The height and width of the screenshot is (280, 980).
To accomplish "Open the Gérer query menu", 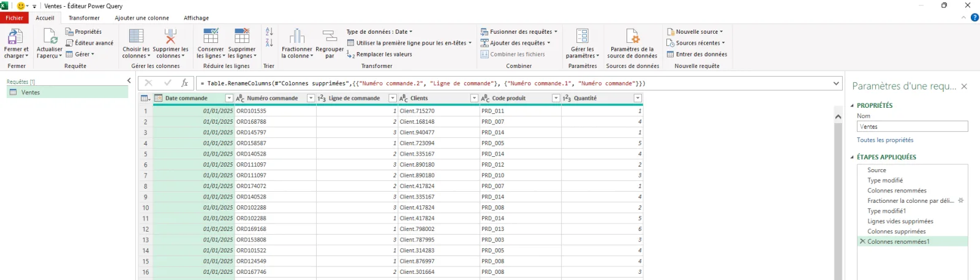I will pyautogui.click(x=80, y=54).
